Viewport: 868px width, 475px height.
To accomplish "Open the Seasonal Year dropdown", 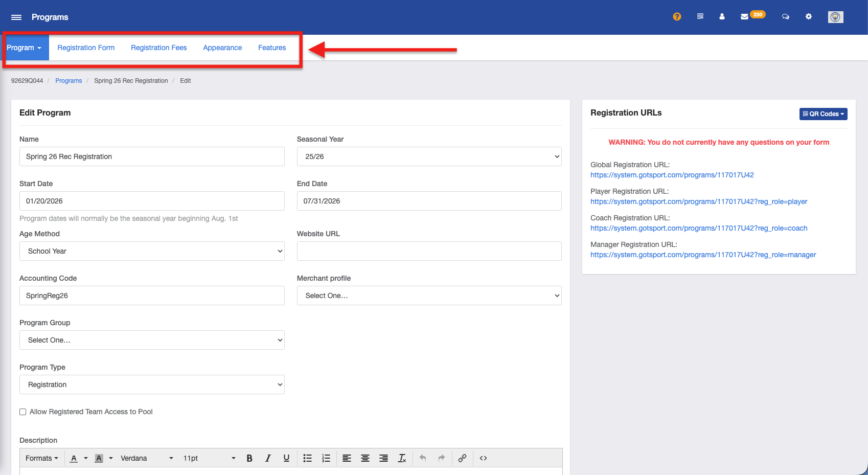I will click(x=429, y=156).
